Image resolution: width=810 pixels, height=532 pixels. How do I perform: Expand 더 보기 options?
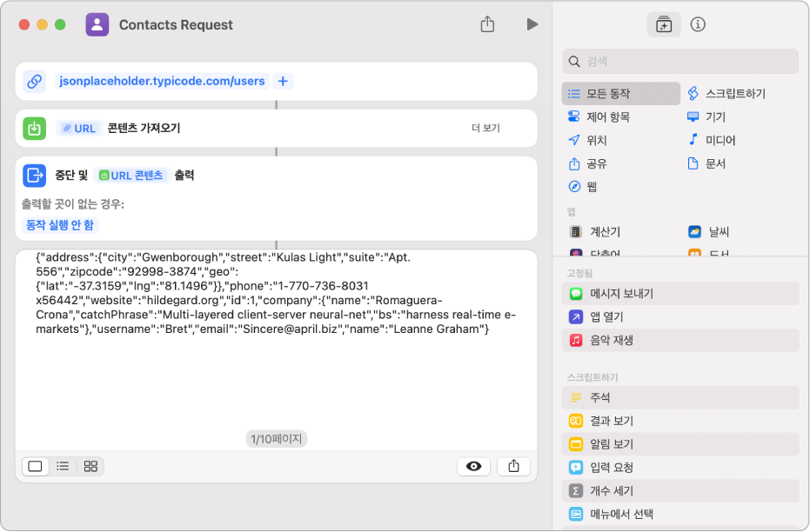pyautogui.click(x=485, y=128)
